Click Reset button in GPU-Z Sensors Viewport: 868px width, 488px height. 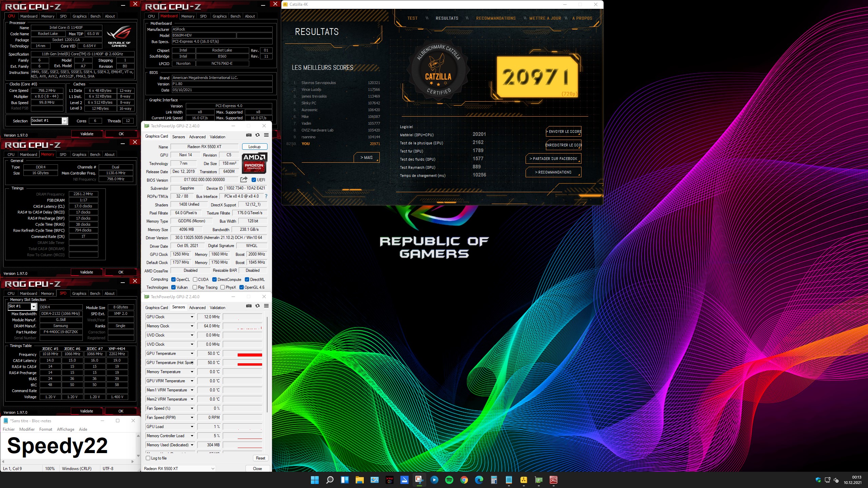click(x=260, y=458)
